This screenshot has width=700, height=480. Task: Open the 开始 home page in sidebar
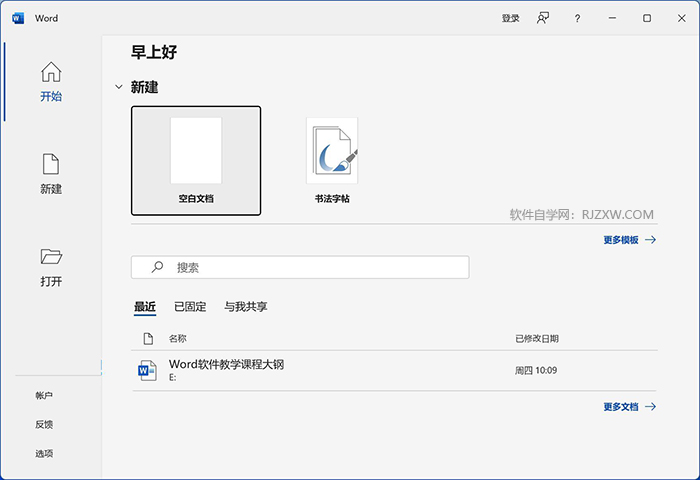click(x=51, y=82)
